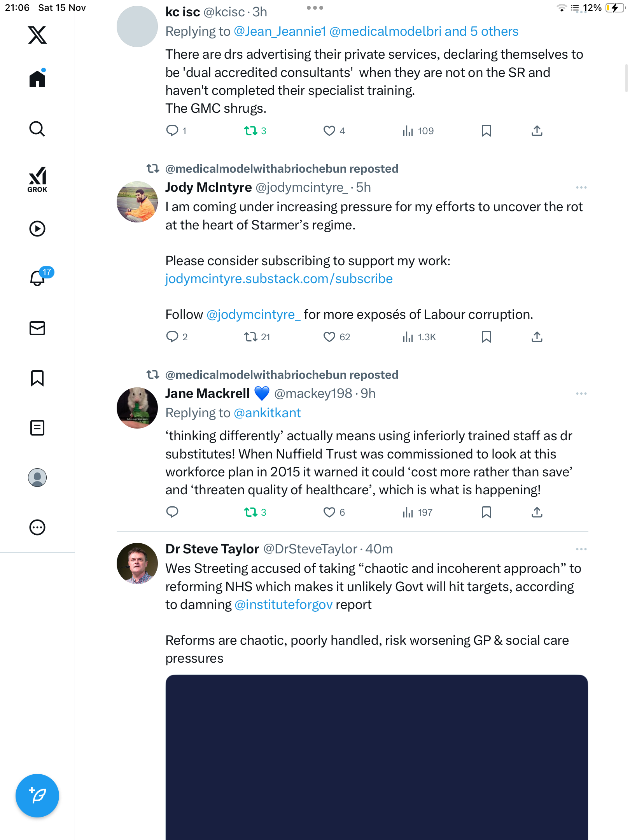Open the More circle menu in sidebar

point(37,527)
